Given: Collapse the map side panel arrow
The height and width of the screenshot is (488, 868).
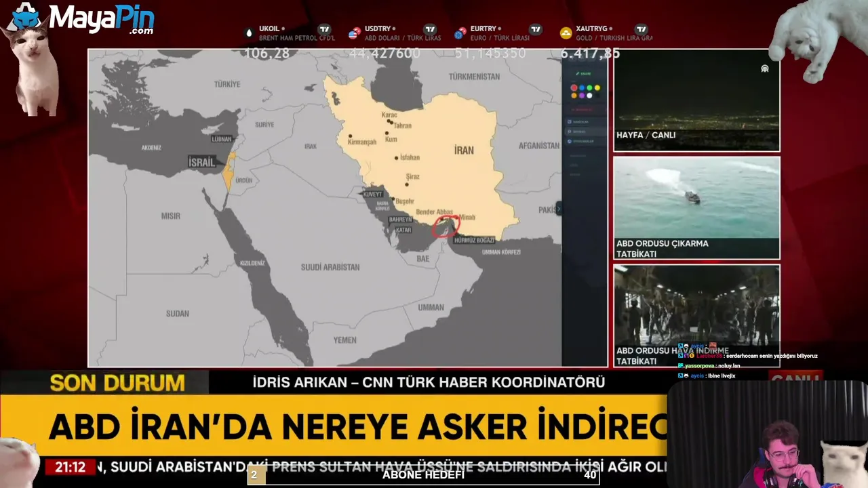Looking at the screenshot, I should click(x=559, y=209).
